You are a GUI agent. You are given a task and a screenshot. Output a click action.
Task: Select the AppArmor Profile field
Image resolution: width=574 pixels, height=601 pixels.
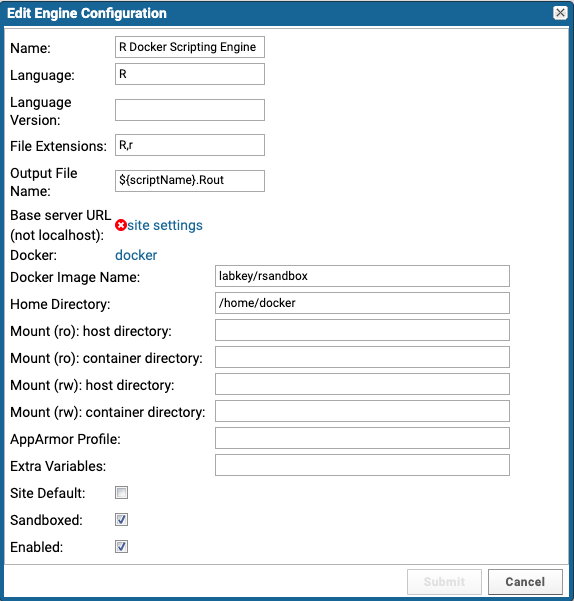[362, 438]
